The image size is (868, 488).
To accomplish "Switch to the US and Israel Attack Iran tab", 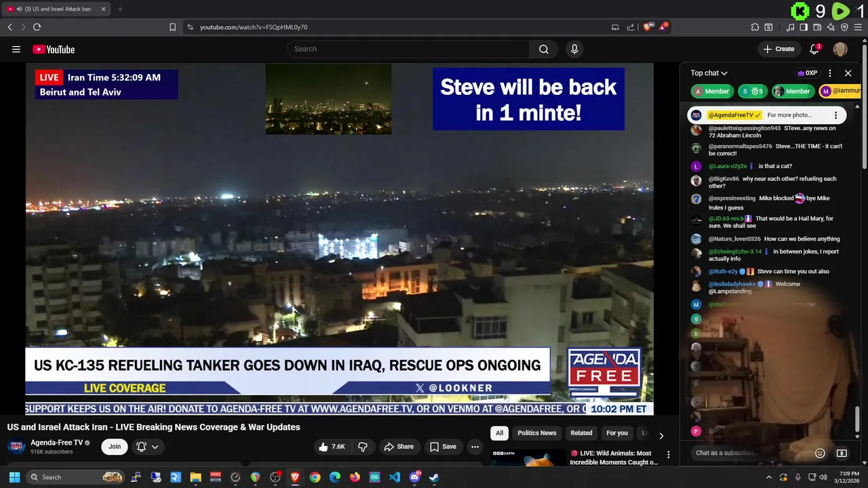I will [x=56, y=9].
